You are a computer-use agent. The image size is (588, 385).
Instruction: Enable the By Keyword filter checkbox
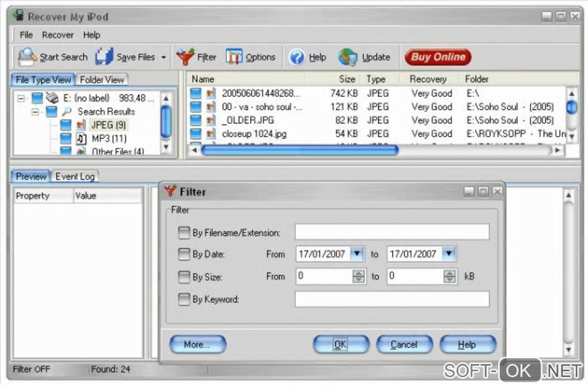click(184, 300)
